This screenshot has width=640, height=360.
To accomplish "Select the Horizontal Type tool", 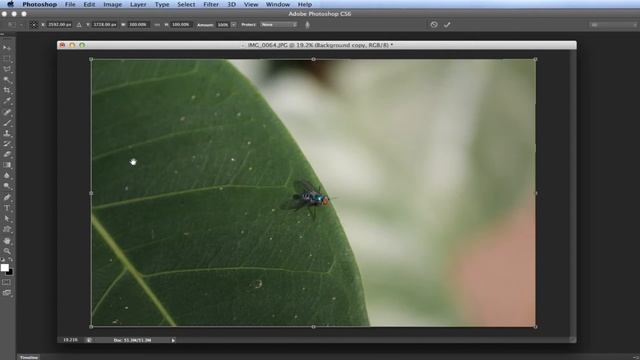I will pos(7,208).
